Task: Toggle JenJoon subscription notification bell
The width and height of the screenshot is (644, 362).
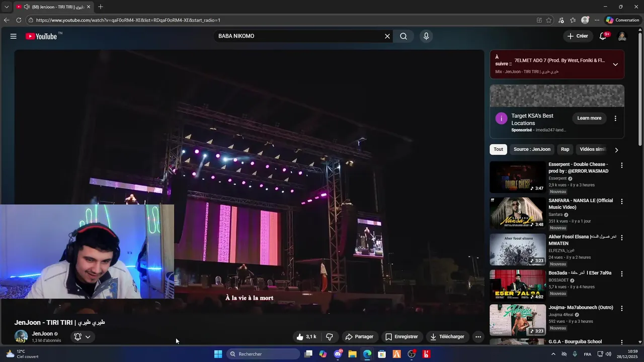Action: [x=83, y=337]
